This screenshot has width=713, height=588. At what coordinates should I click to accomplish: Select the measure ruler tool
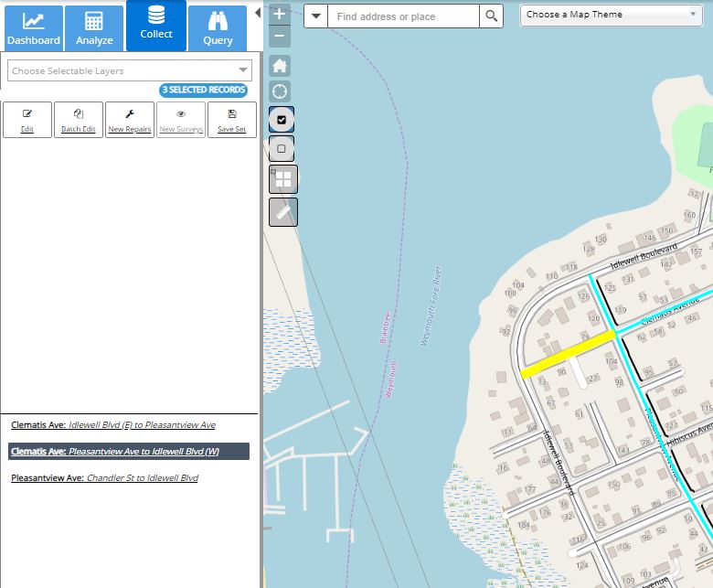tap(282, 212)
